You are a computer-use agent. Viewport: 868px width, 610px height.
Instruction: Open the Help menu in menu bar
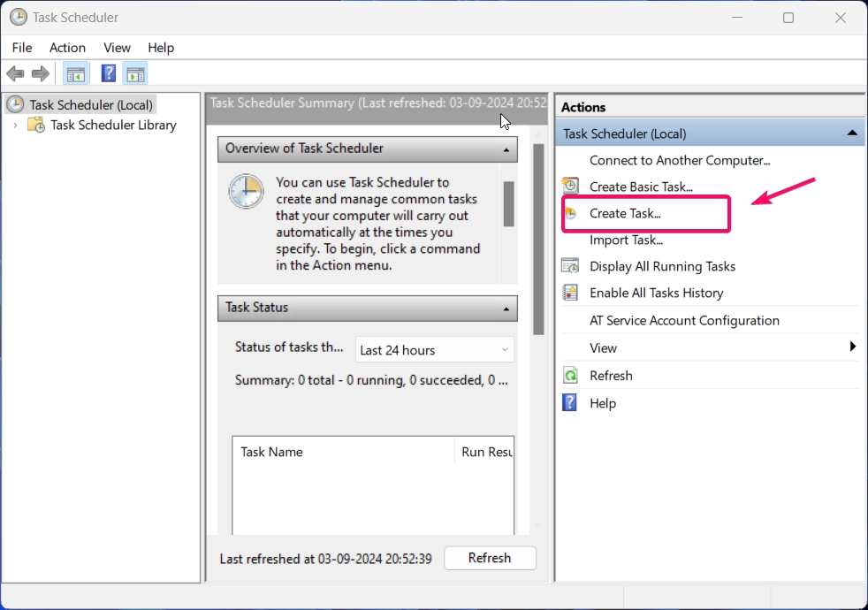click(161, 48)
